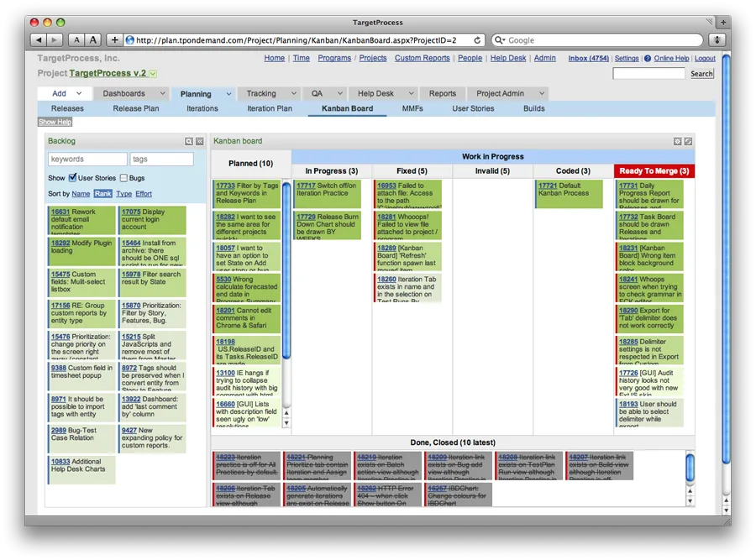
Task: Toggle the User Stories checkbox in Backlog
Action: [x=72, y=177]
